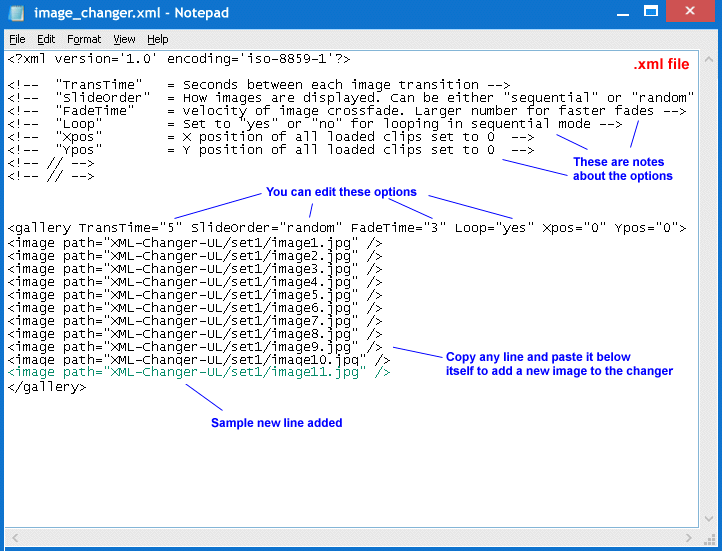Viewport: 722px width, 551px height.
Task: Click the image2.jpg path line
Action: 195,256
